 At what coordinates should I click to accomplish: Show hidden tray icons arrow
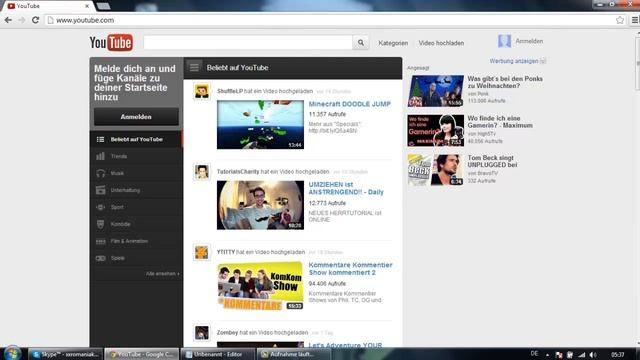547,355
